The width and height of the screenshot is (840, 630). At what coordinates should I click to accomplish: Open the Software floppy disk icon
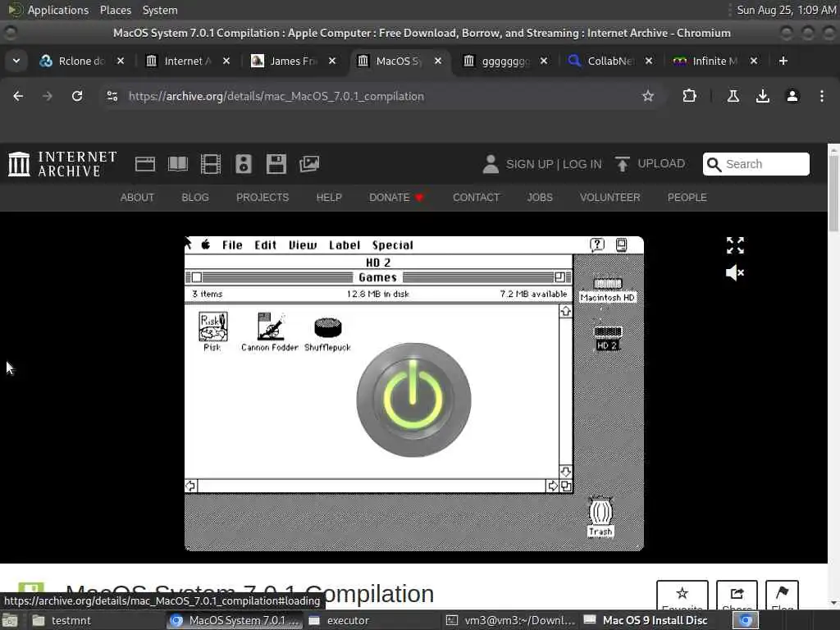tap(276, 164)
